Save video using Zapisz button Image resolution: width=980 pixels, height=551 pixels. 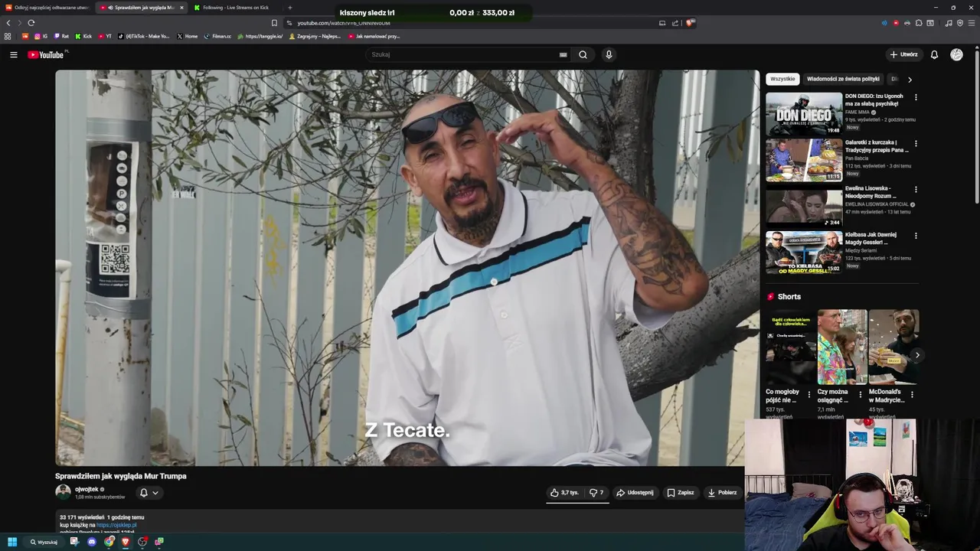point(680,493)
